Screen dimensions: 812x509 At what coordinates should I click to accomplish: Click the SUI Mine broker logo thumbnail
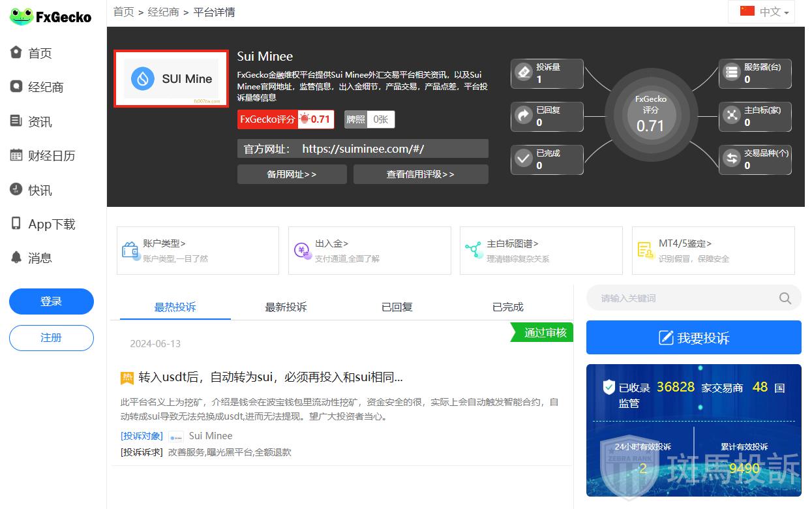point(171,79)
